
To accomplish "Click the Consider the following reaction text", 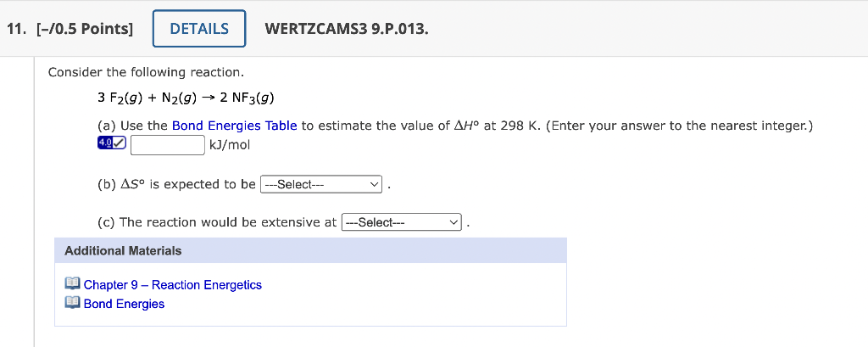I will click(146, 73).
